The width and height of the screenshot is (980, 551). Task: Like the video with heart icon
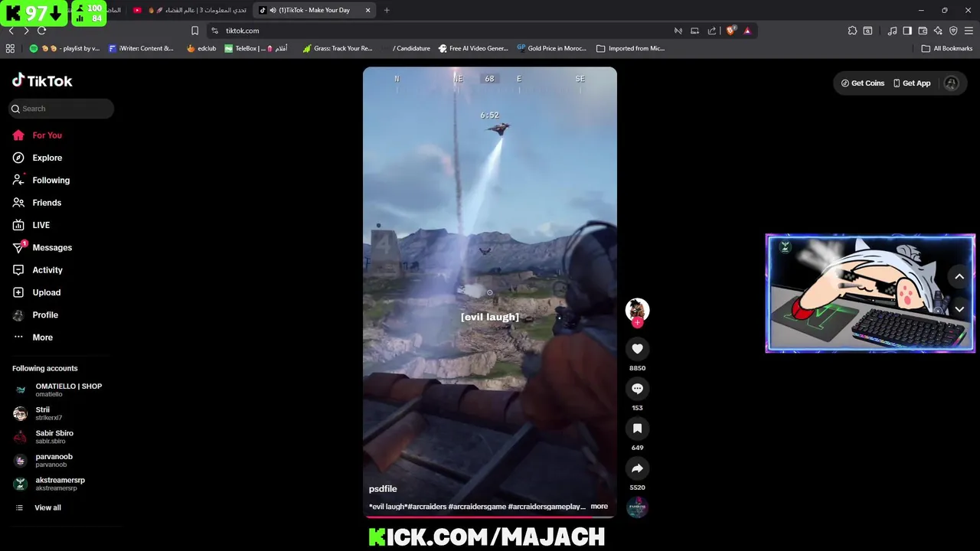[x=637, y=349]
